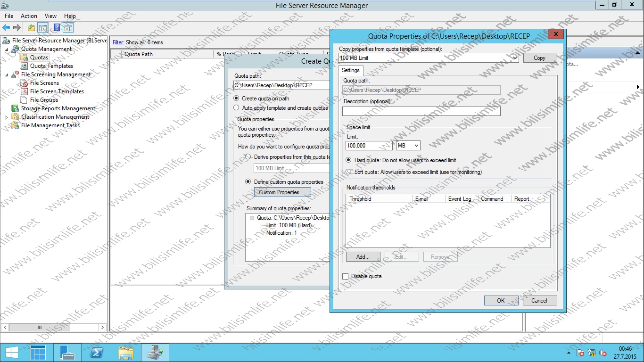The width and height of the screenshot is (644, 362).
Task: Toggle the Show/Hide Action Pane toolbar icon
Action: [x=68, y=28]
